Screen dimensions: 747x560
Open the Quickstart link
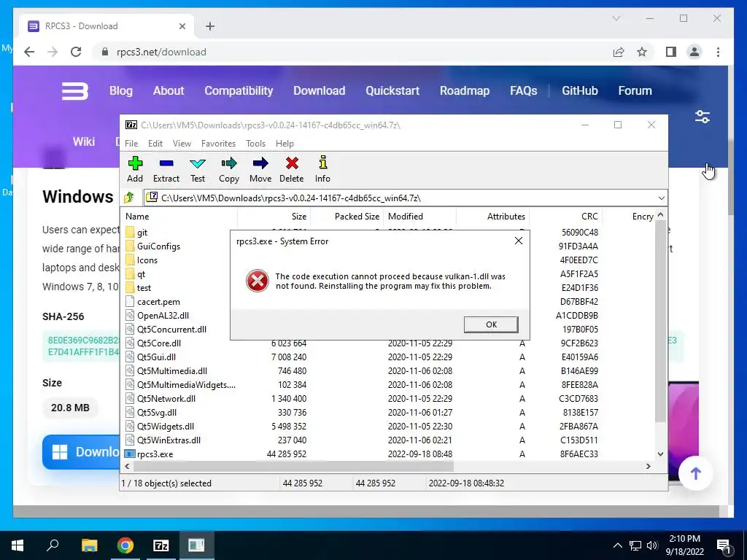pos(392,90)
